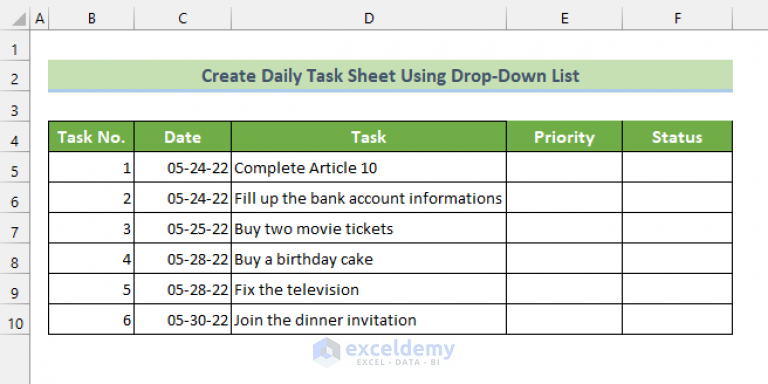768x384 pixels.
Task: Select the Status cell for Fix the television
Action: [677, 289]
